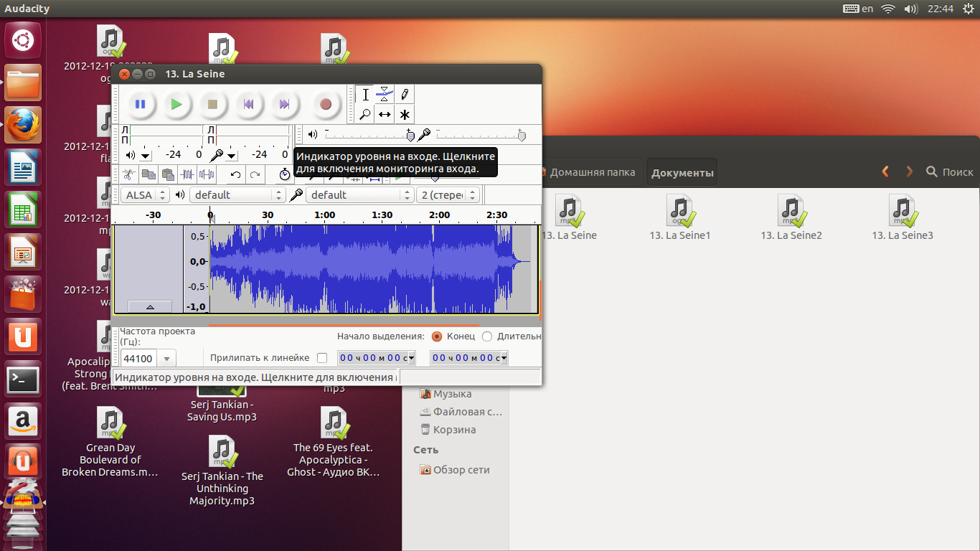Image resolution: width=980 pixels, height=551 pixels.
Task: Click the Copy icon in the edit toolbar
Action: click(x=149, y=174)
